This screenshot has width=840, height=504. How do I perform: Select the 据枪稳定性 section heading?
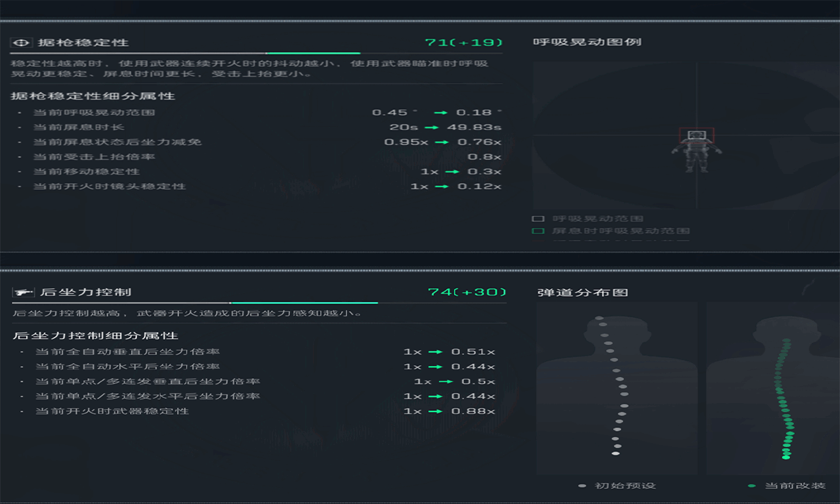click(x=83, y=43)
